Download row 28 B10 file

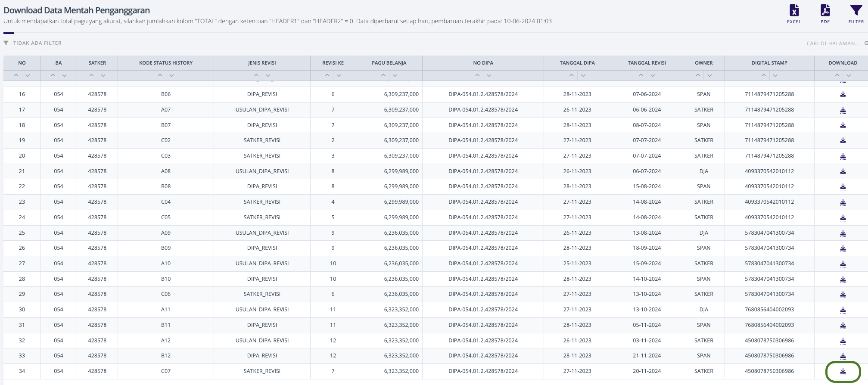(x=843, y=279)
